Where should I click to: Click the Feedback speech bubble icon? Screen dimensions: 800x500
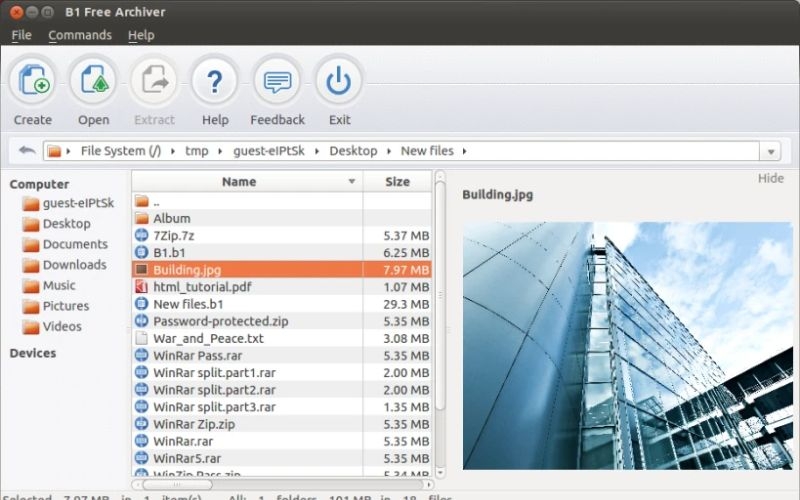[x=277, y=81]
